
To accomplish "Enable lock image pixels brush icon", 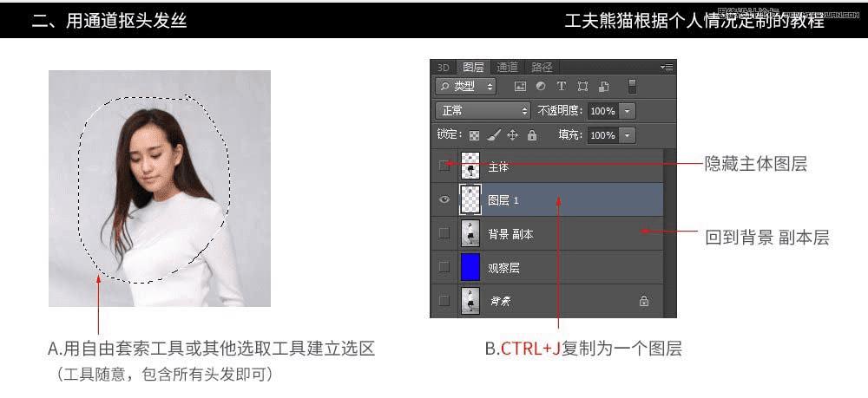I will (x=494, y=135).
